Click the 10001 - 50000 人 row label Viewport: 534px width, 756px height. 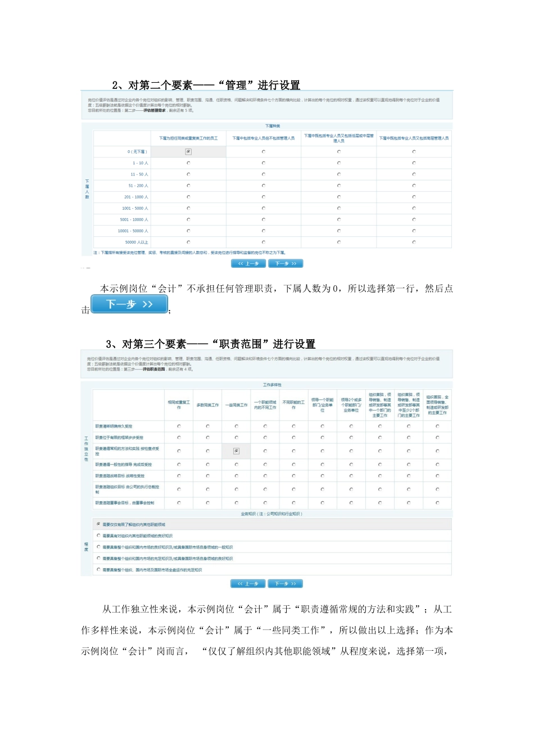click(x=133, y=231)
